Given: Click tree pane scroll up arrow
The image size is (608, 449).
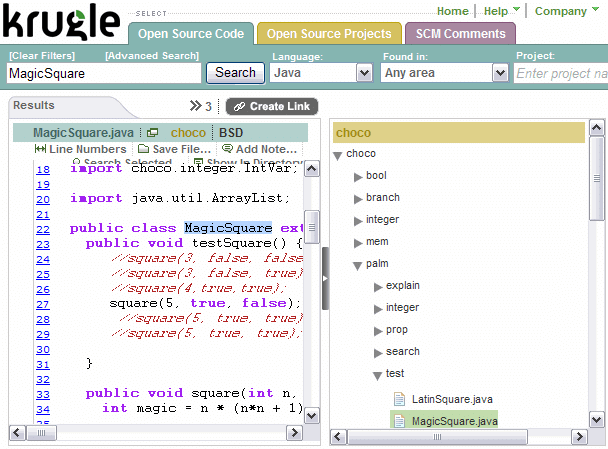Looking at the screenshot, I should pos(596,128).
